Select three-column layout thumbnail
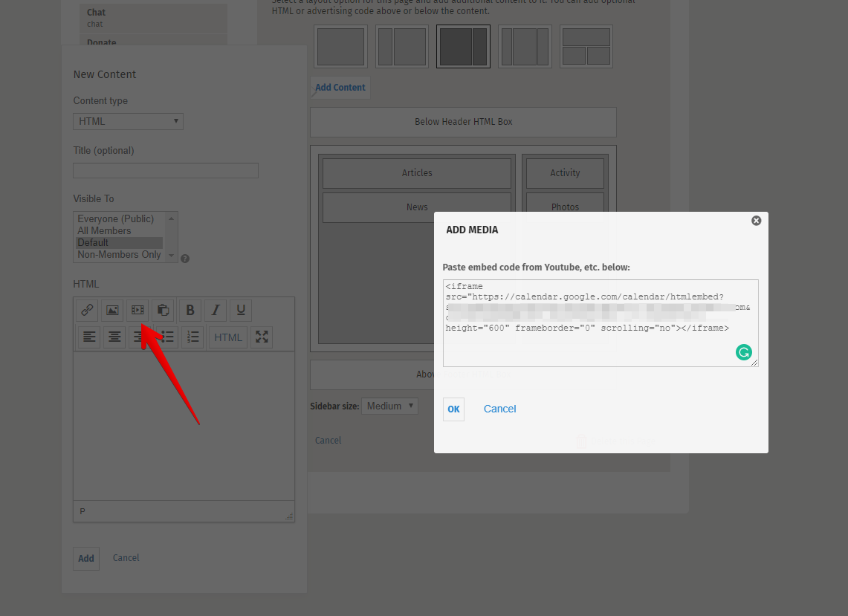This screenshot has width=848, height=616. (x=525, y=47)
